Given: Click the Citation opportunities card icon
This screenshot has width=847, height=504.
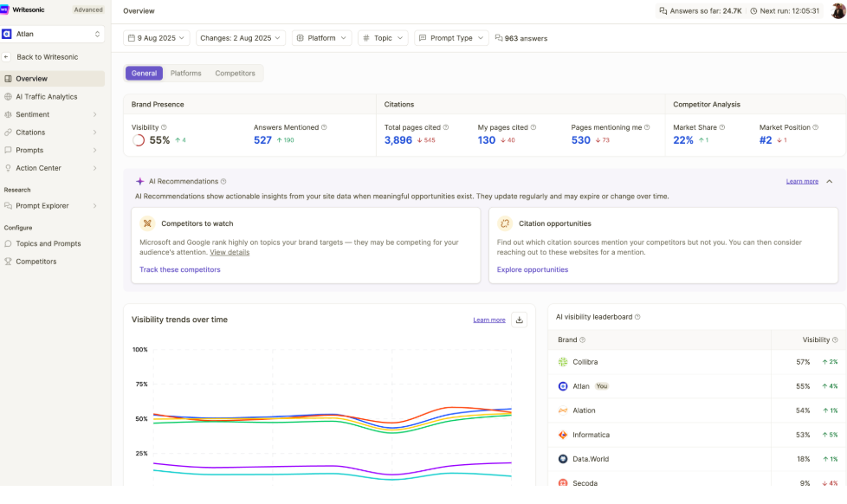Looking at the screenshot, I should tap(505, 223).
